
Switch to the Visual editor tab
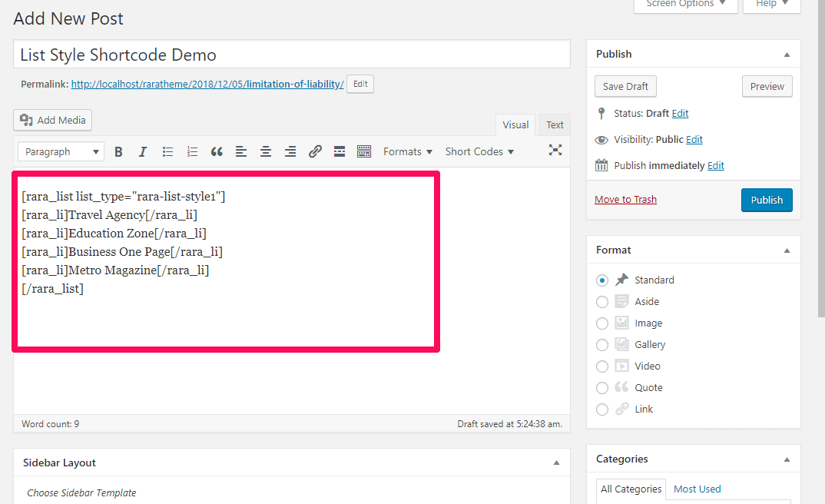515,124
